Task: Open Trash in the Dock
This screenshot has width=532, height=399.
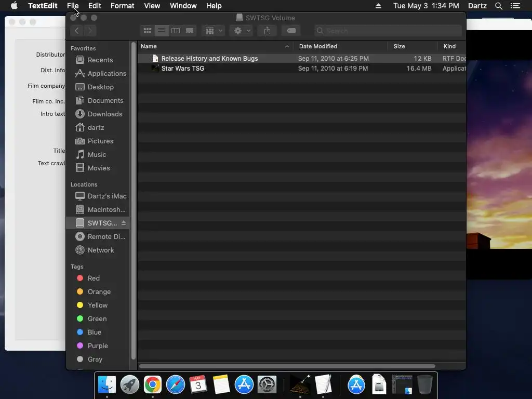Action: click(x=425, y=384)
